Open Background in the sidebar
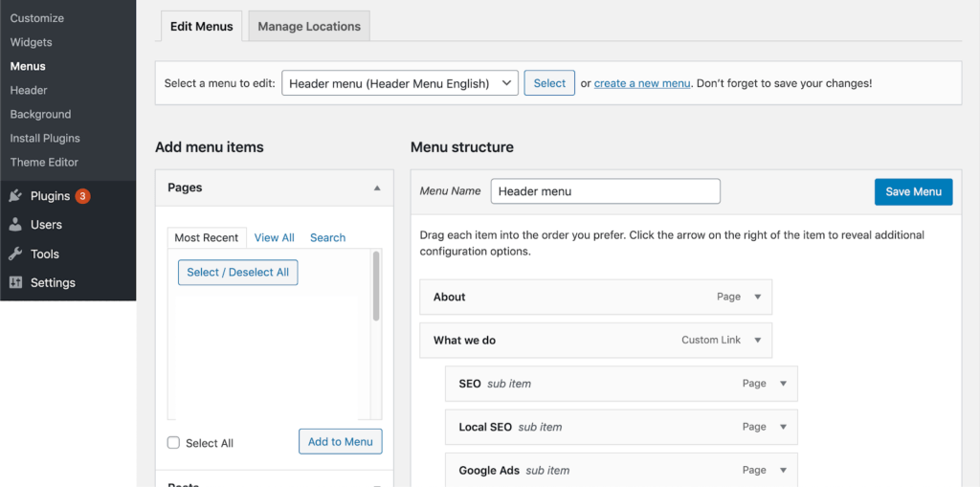 click(40, 115)
